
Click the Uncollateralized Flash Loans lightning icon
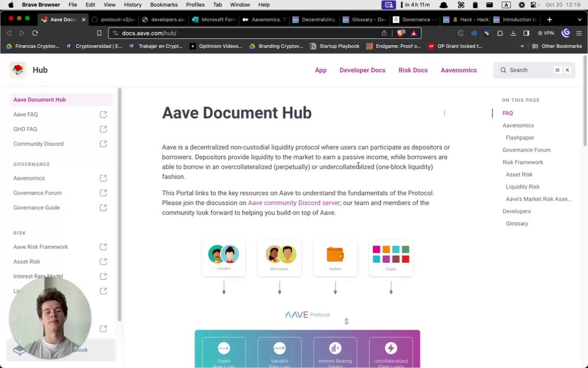[391, 348]
